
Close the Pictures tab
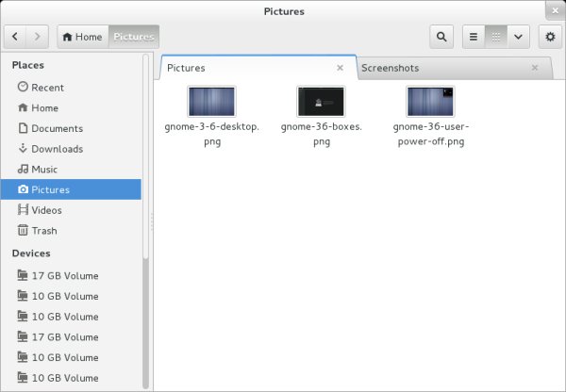point(341,68)
